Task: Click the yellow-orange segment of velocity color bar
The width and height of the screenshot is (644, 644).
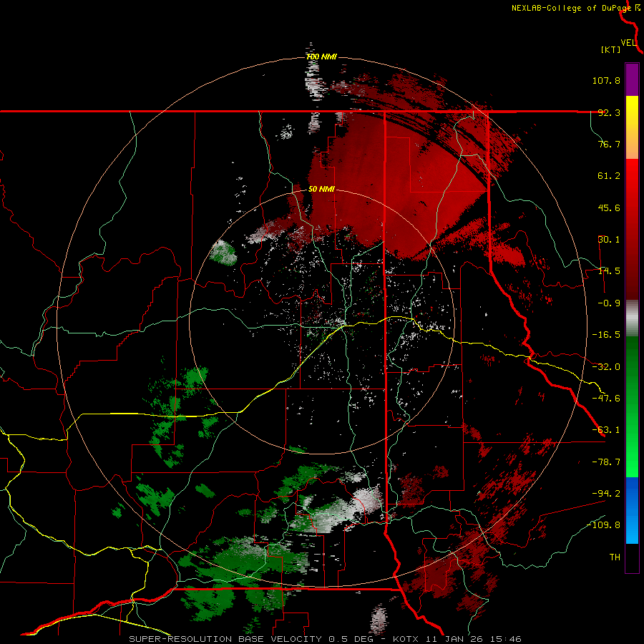Action: 632,127
